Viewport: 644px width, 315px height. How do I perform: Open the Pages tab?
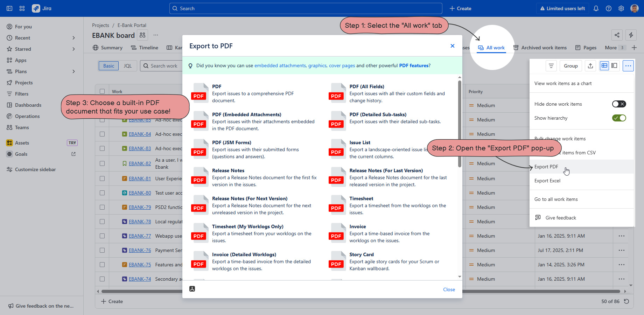click(586, 48)
